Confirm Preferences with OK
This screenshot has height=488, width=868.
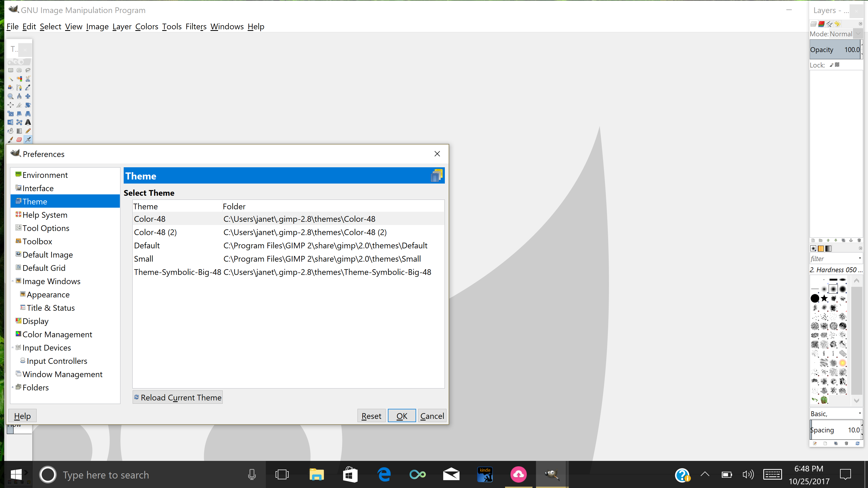tap(402, 416)
